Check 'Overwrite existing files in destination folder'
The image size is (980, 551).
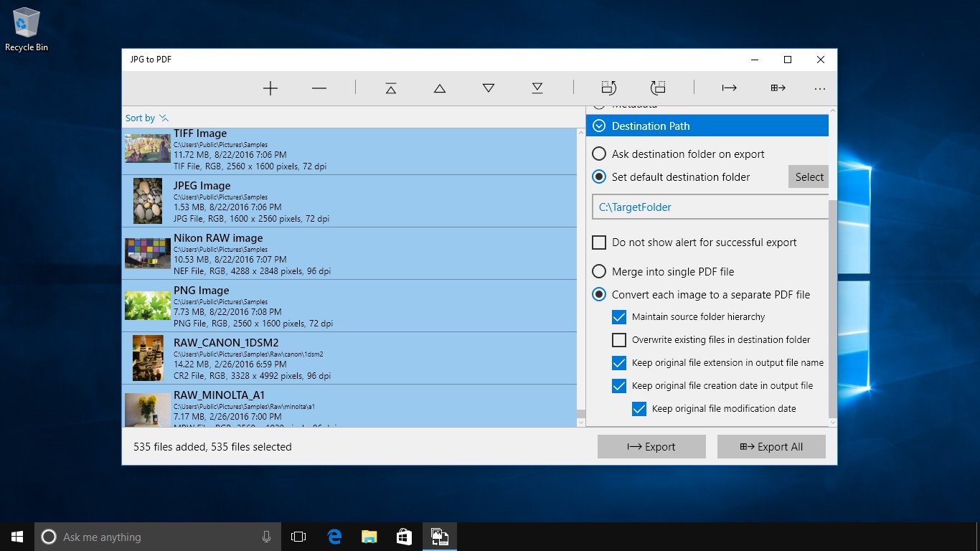619,340
